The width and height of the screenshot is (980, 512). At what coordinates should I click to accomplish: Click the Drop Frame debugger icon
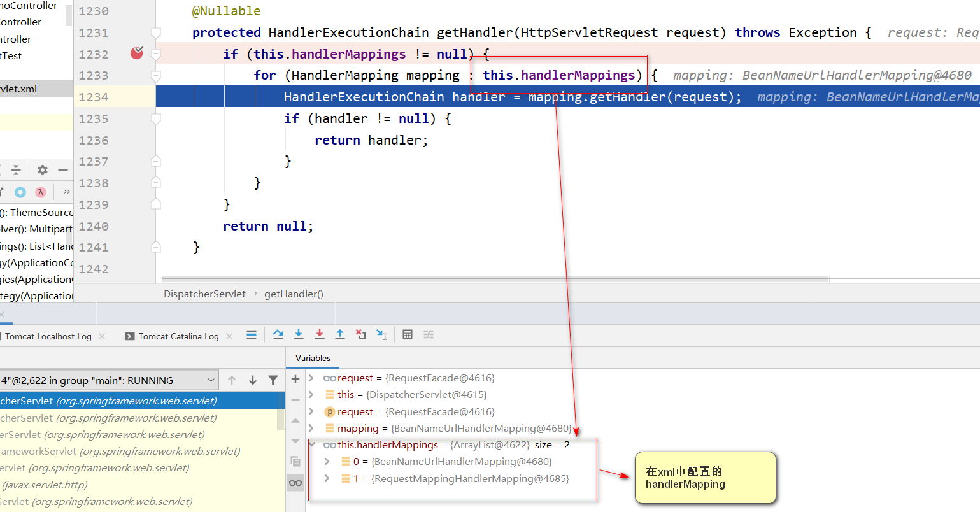361,335
